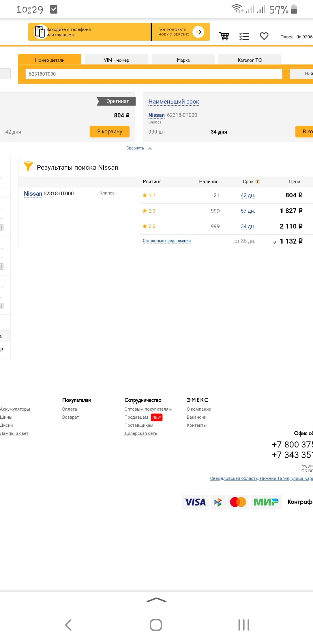Image resolution: width=313 pixels, height=644 pixels.
Task: Tap the Google Play payment logo
Action: (218, 502)
